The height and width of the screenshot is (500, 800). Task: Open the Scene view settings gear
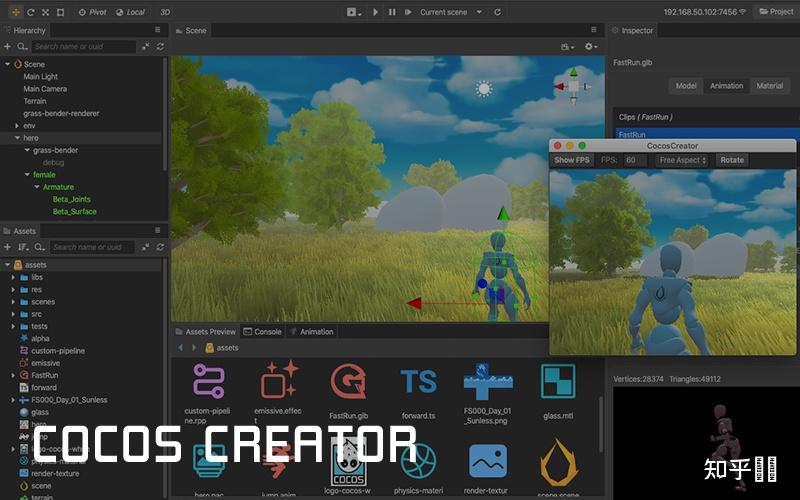[590, 46]
